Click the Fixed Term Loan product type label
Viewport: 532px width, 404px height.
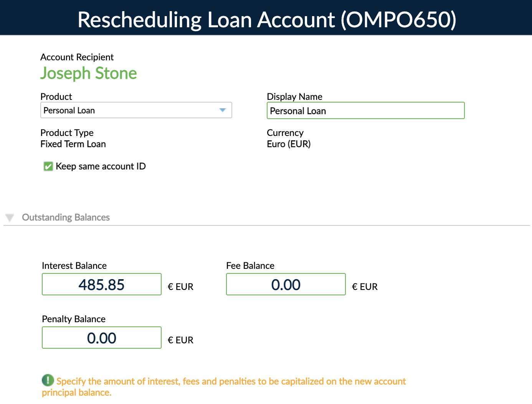[x=73, y=144]
